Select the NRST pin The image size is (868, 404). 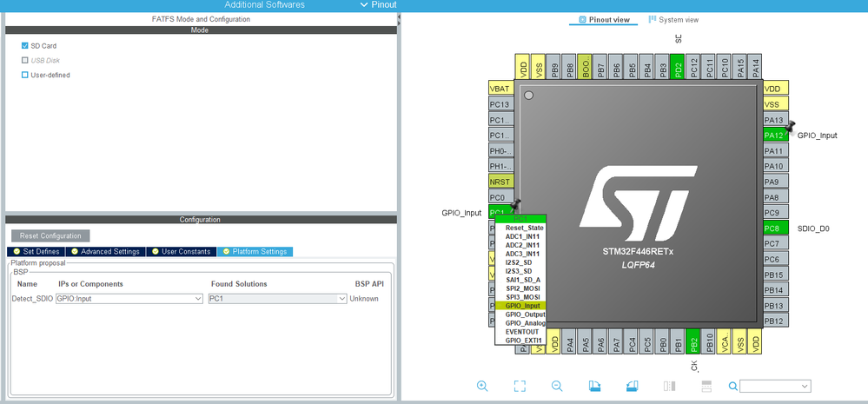(x=500, y=182)
